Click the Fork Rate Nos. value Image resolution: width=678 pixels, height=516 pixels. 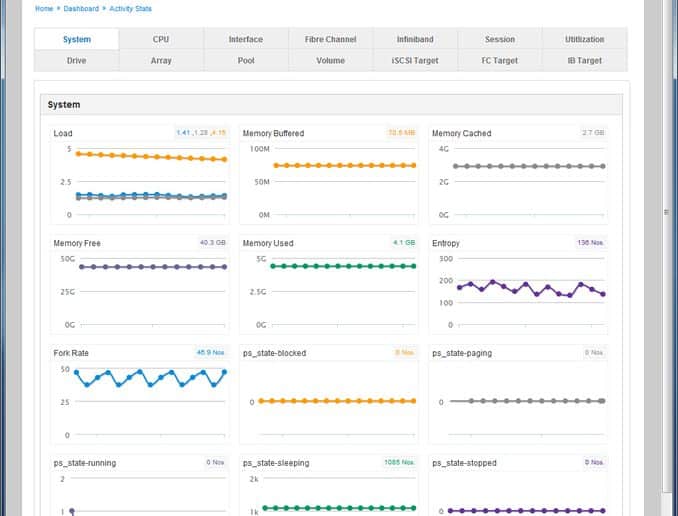click(x=211, y=353)
